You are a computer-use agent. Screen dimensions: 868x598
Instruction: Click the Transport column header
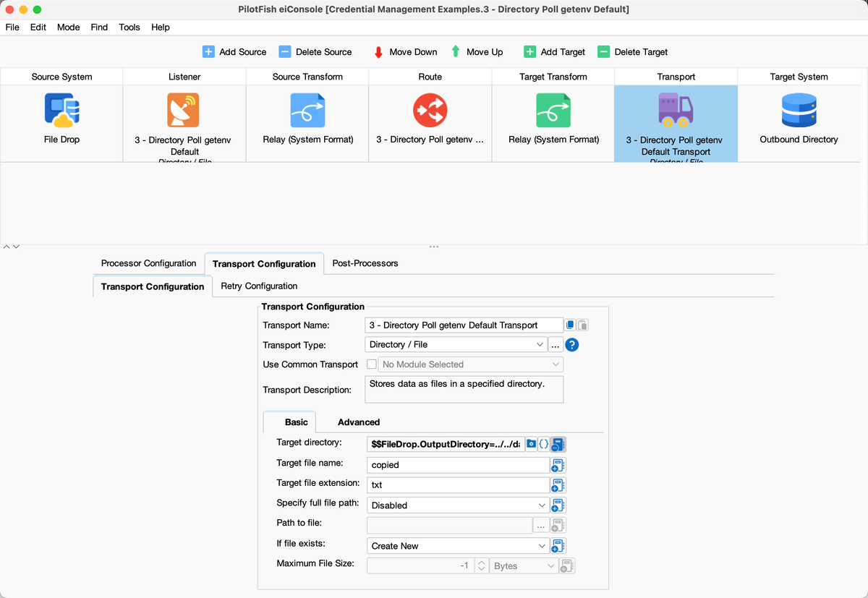tap(676, 77)
